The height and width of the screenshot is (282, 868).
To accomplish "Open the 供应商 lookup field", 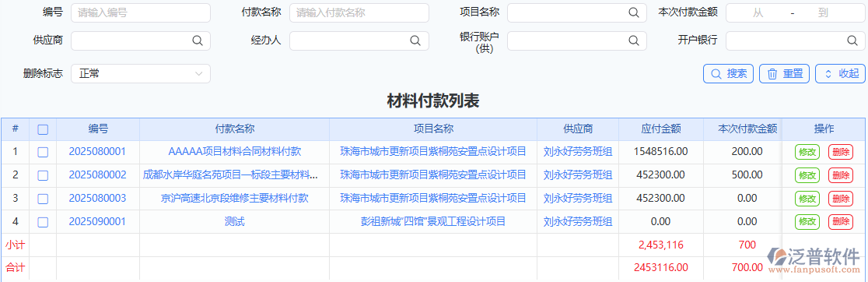I will (141, 41).
